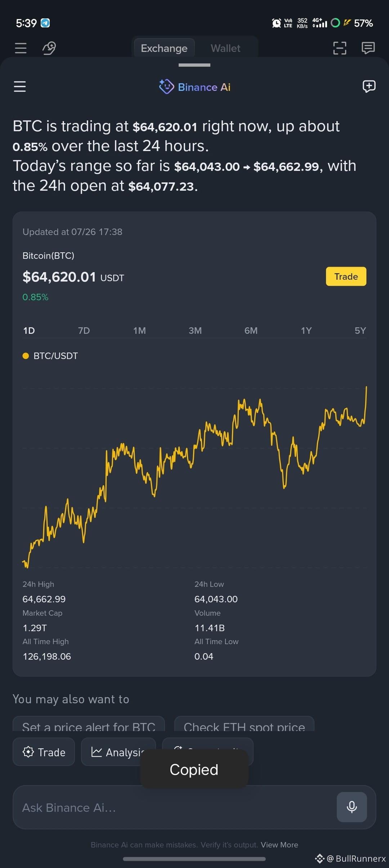Select the 1M chart range

(x=139, y=331)
